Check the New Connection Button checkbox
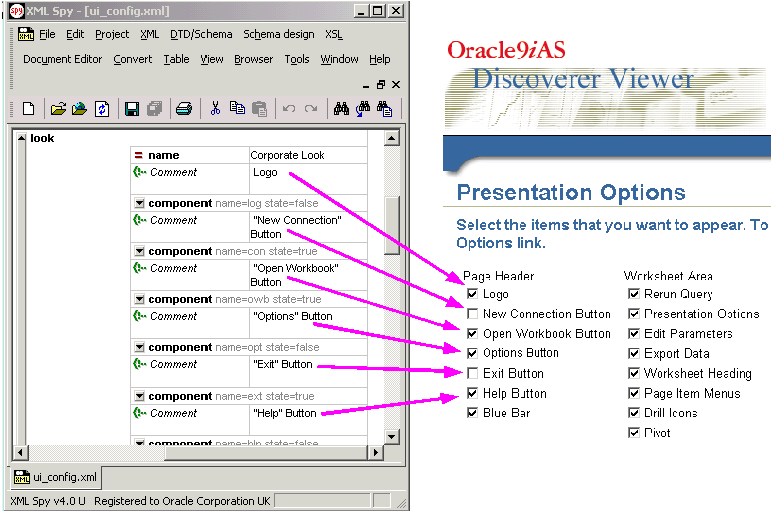The height and width of the screenshot is (514, 773). (472, 313)
